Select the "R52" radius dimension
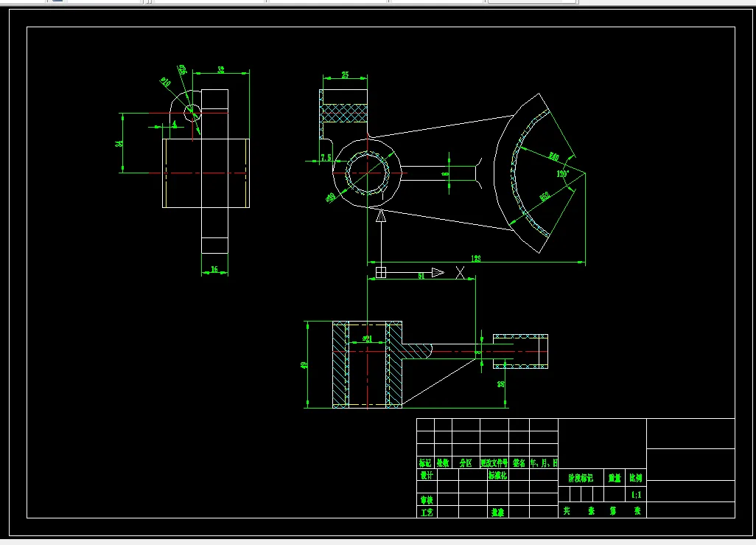The width and height of the screenshot is (756, 545). [x=545, y=196]
